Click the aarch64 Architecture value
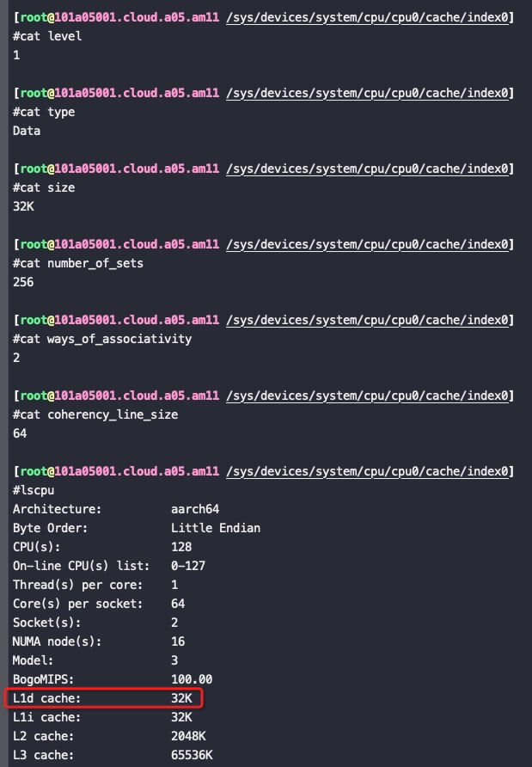532x767 pixels. point(195,509)
